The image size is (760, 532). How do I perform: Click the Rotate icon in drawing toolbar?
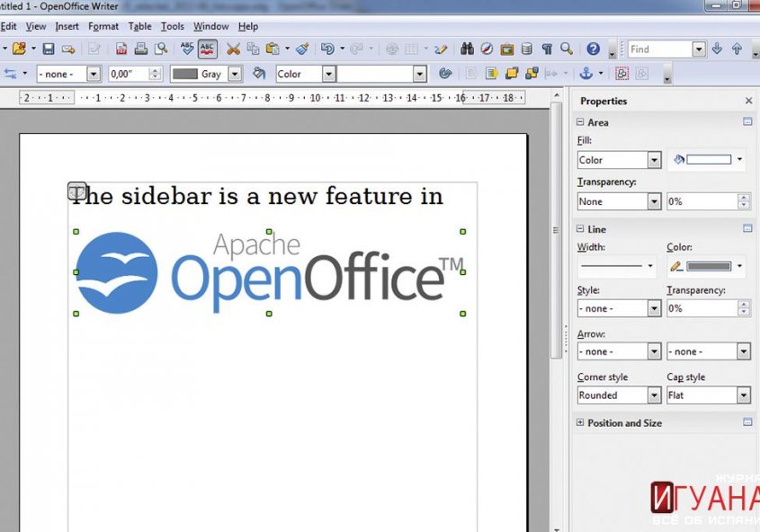pyautogui.click(x=445, y=74)
